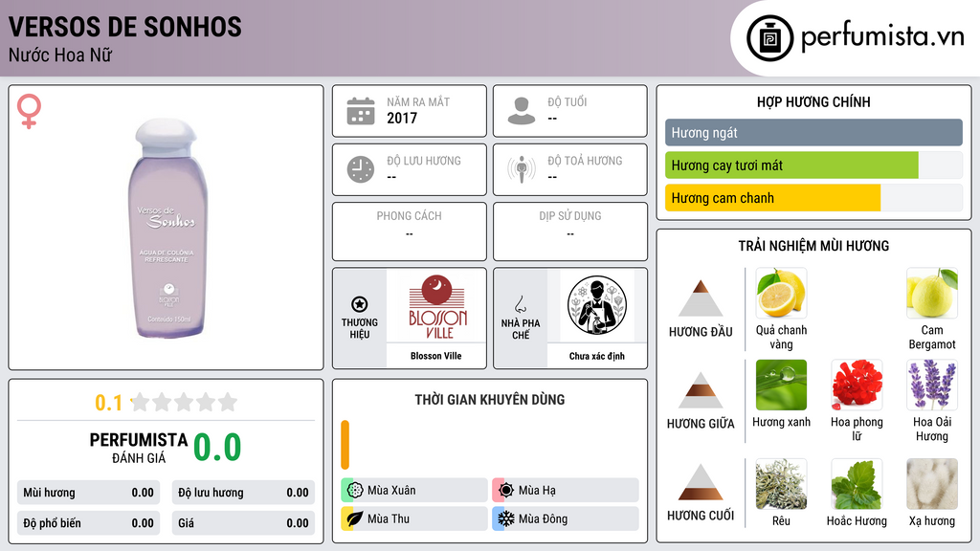980x551 pixels.
Task: Click the Mùa Đông snowflake icon
Action: (506, 518)
